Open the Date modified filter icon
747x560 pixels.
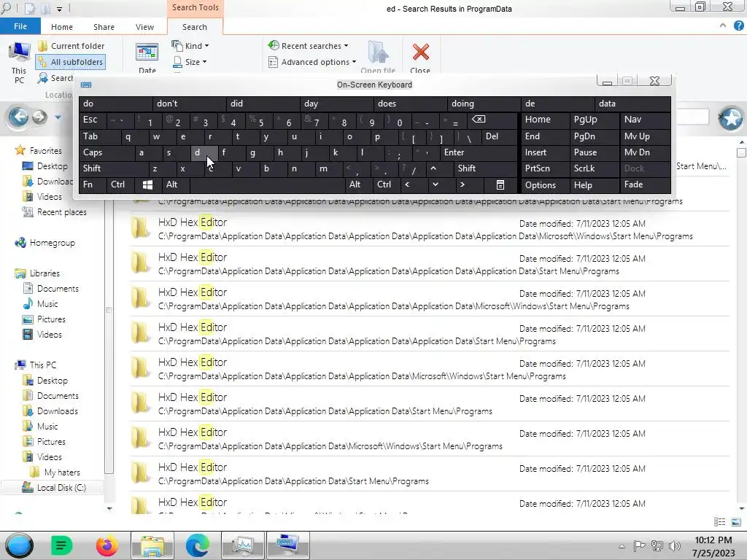(x=147, y=52)
